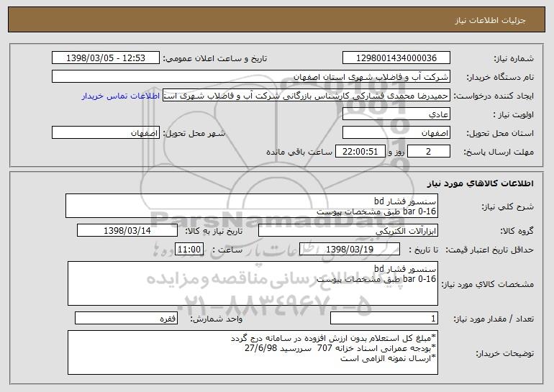Select the label تاریخ نیاز به کالا
This screenshot has width=554, height=392.
tap(214, 231)
